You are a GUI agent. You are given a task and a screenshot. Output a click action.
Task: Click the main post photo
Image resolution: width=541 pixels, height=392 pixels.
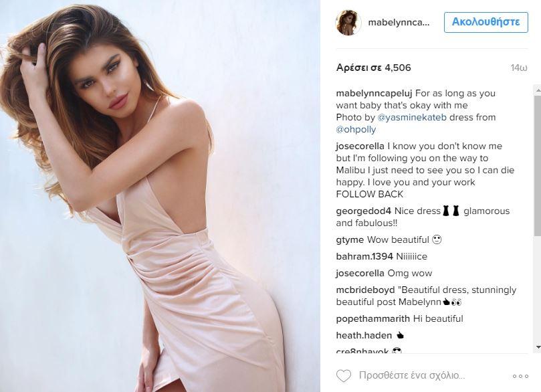[x=160, y=196]
